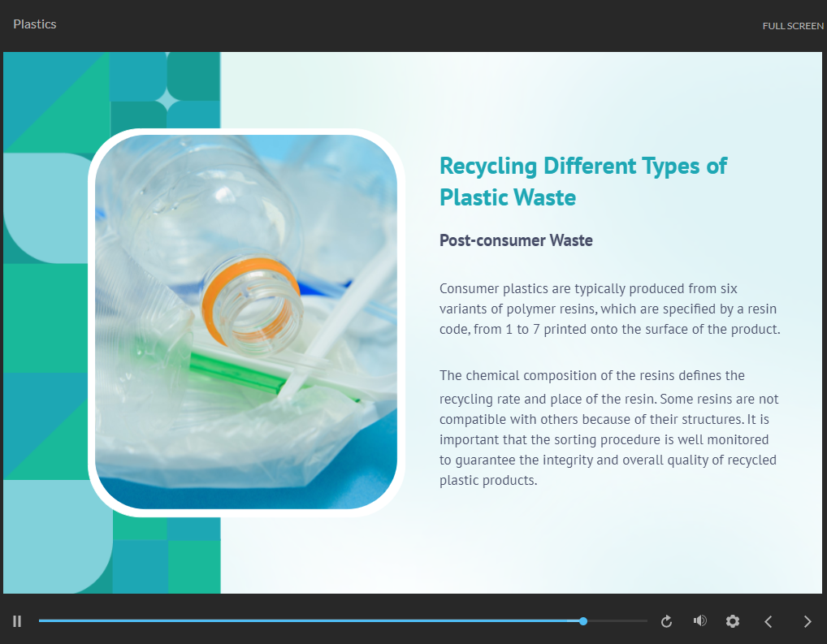Mute audio with the speaker icon

point(699,621)
